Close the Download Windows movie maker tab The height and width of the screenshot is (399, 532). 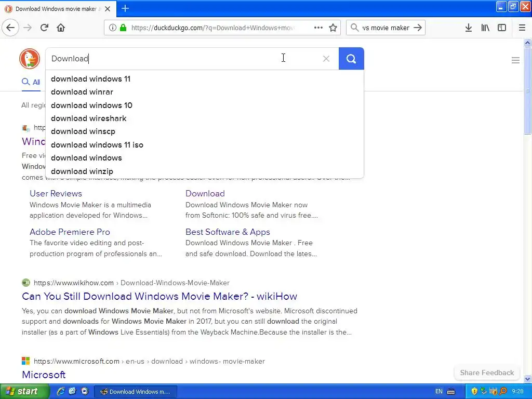[108, 9]
